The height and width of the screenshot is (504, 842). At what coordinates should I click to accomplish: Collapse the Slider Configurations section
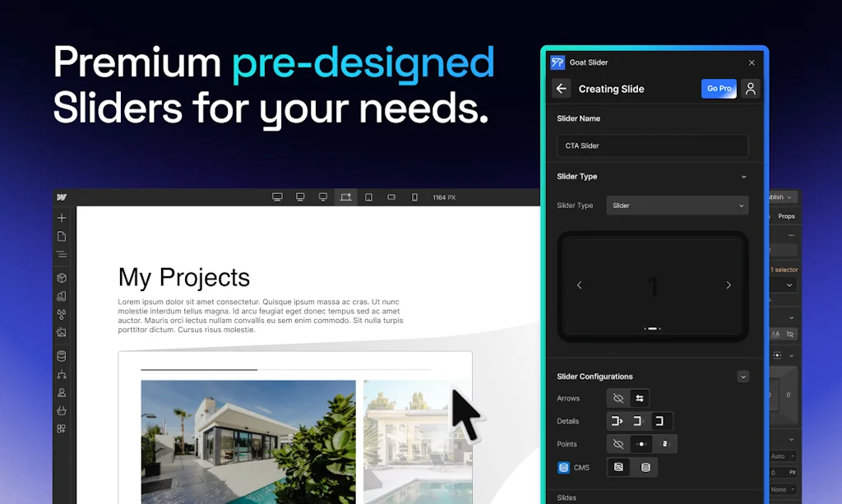(743, 377)
